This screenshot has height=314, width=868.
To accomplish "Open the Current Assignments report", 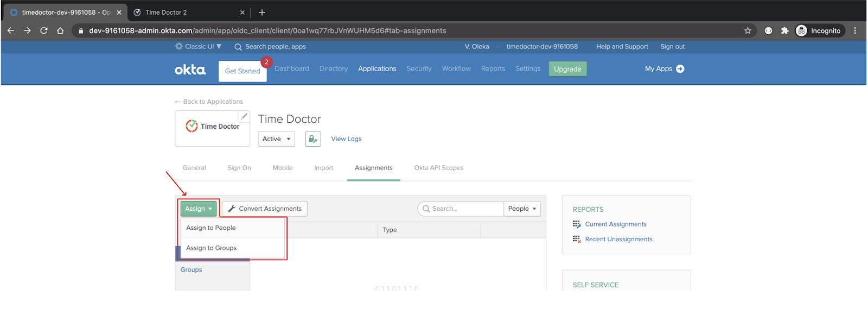I will click(616, 224).
